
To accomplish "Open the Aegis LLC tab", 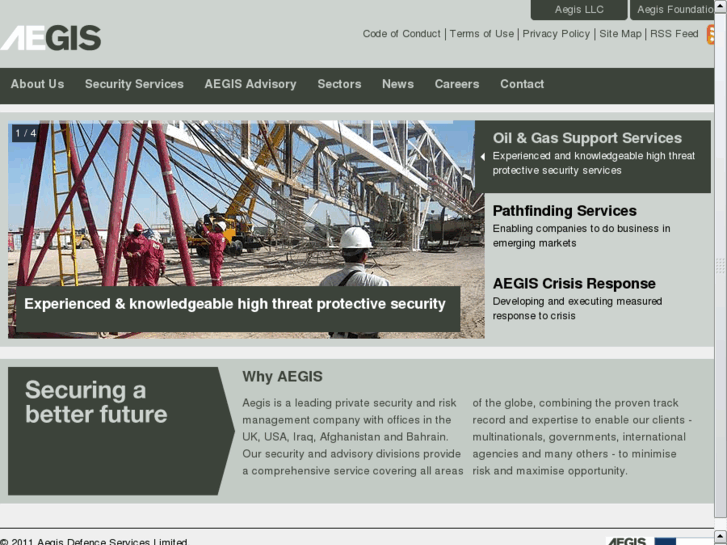I will [579, 10].
